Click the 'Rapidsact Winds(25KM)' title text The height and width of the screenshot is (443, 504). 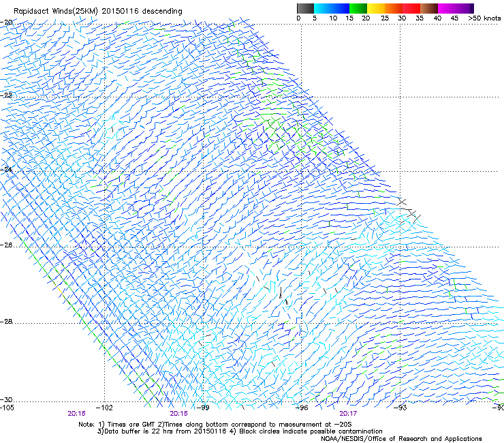56,12
